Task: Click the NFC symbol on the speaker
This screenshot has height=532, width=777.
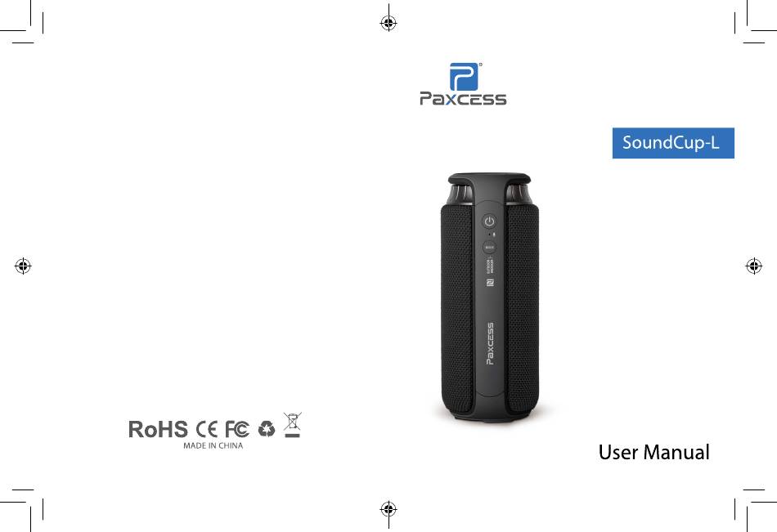Action: 490,284
